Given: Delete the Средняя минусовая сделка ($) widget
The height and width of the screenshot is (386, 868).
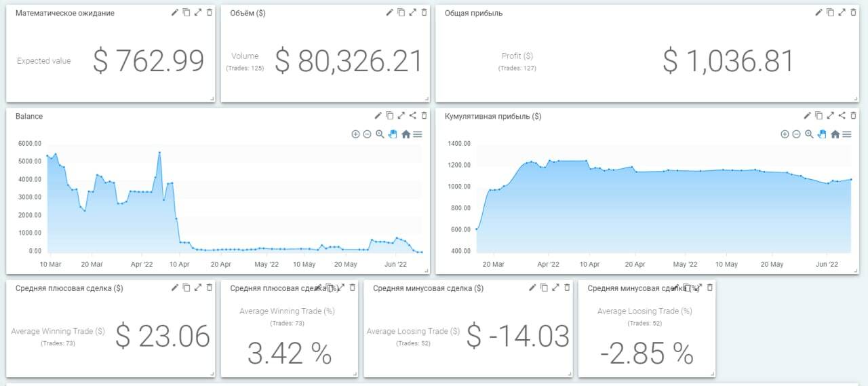Looking at the screenshot, I should click(567, 288).
